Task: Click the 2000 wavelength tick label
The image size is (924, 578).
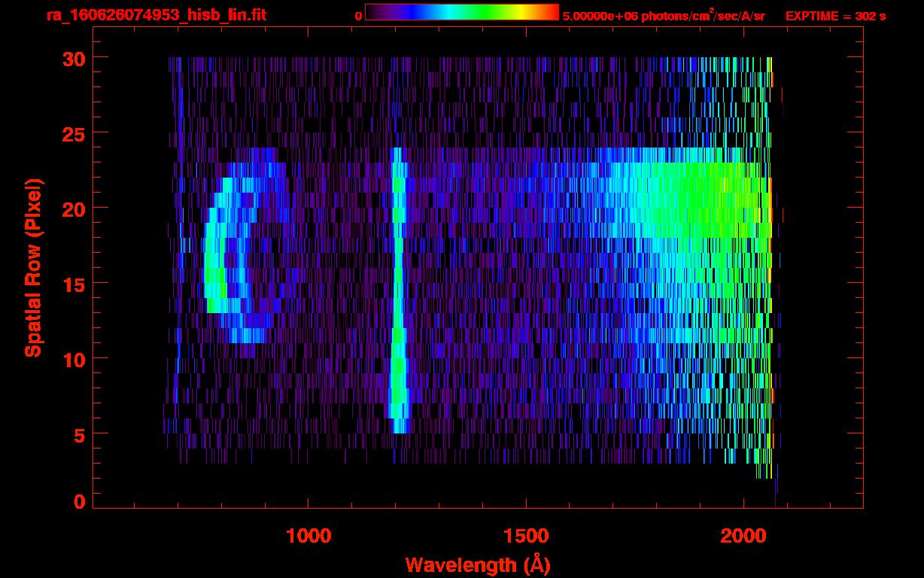Action: pos(743,536)
